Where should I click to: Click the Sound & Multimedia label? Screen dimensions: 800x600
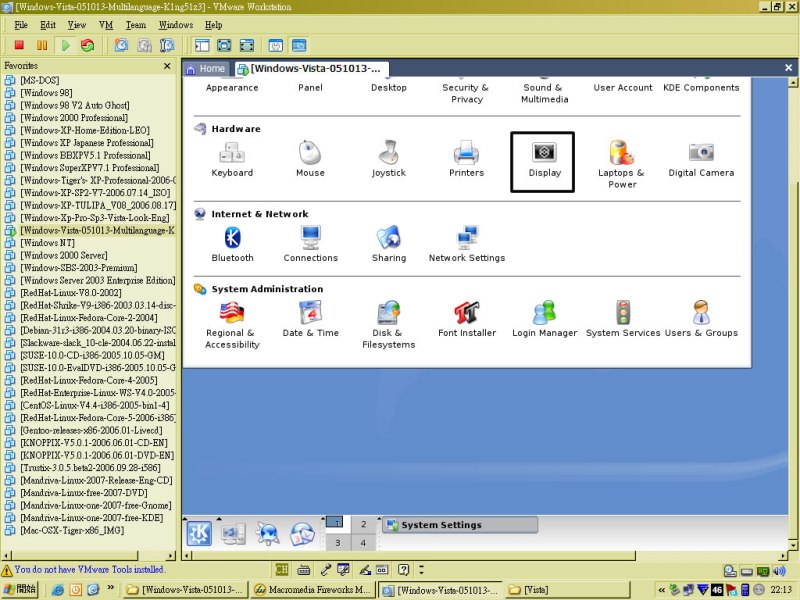pyautogui.click(x=544, y=93)
